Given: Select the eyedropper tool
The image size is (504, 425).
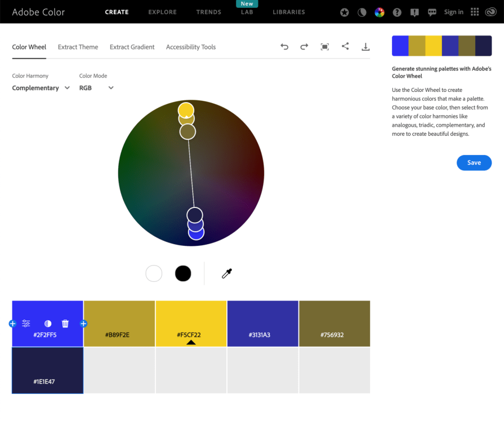Looking at the screenshot, I should (226, 273).
